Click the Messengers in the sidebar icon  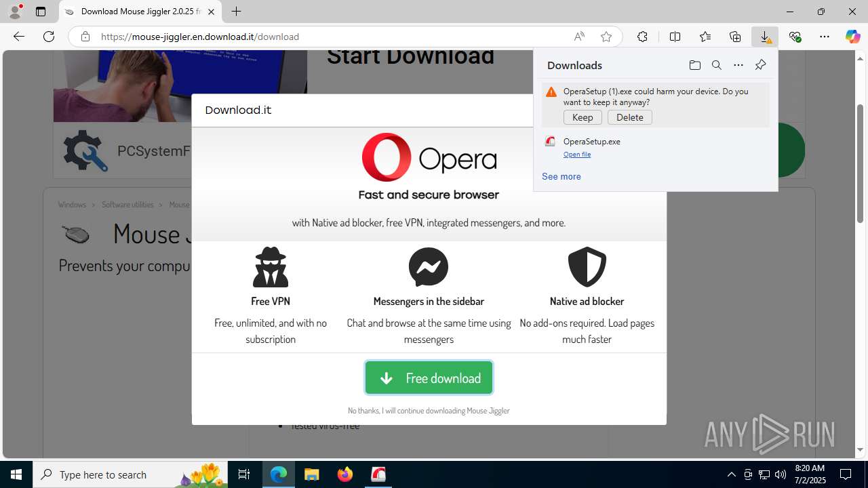429,267
